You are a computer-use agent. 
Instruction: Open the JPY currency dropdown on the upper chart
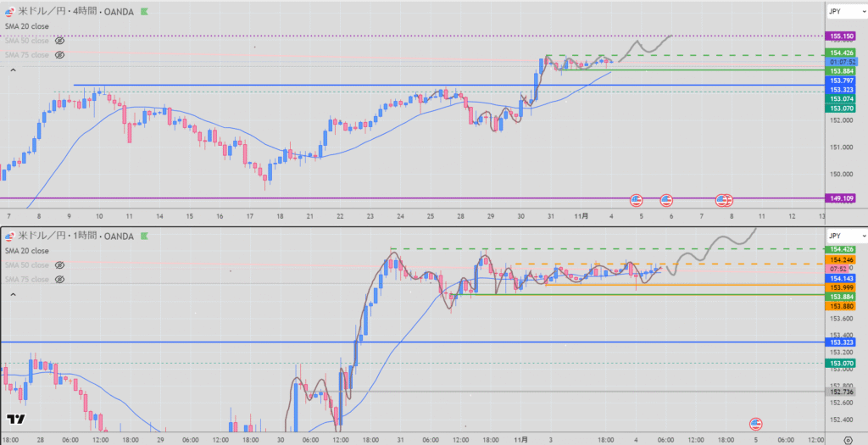(x=843, y=13)
